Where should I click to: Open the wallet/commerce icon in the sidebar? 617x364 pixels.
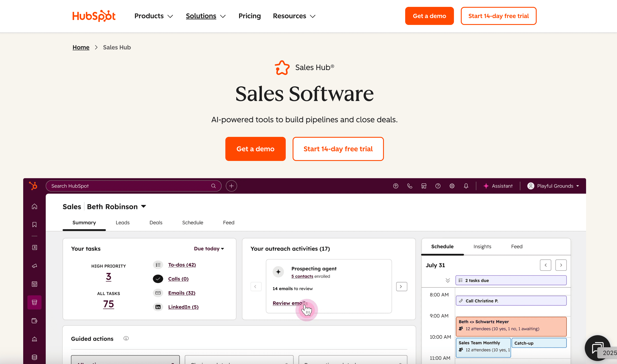[x=34, y=321]
